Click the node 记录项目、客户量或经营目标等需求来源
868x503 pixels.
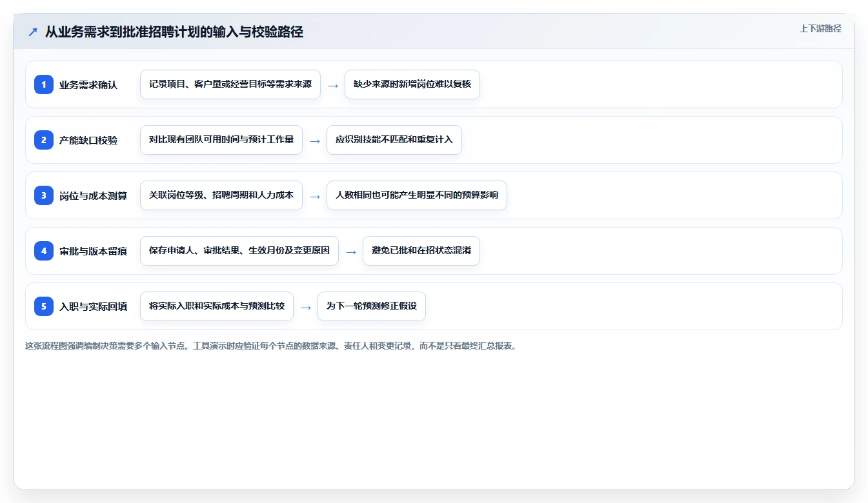point(230,84)
